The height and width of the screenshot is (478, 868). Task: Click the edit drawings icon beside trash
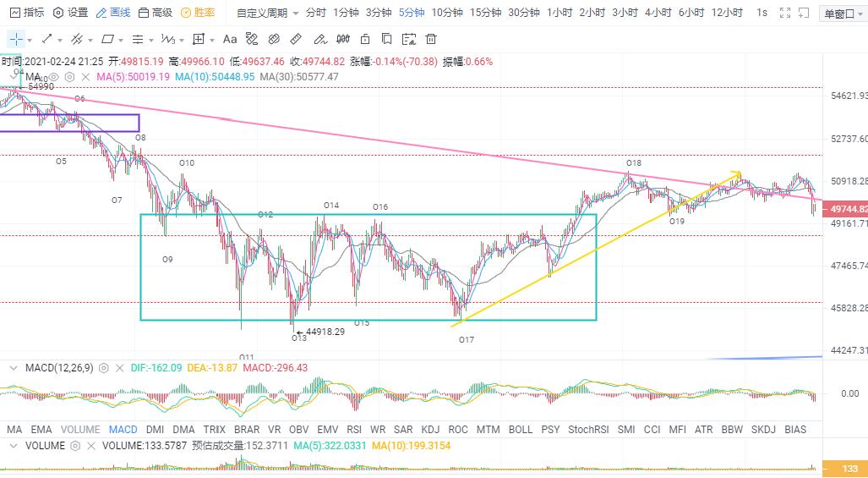click(409, 39)
